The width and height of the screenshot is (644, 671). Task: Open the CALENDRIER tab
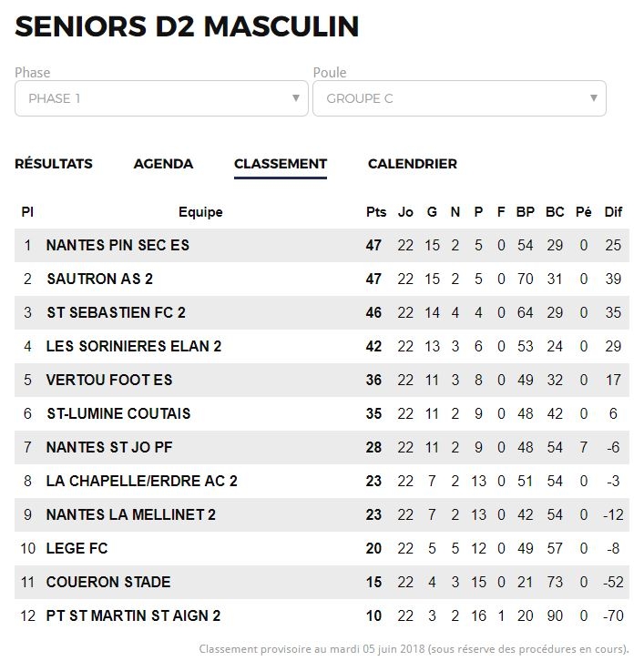click(413, 164)
